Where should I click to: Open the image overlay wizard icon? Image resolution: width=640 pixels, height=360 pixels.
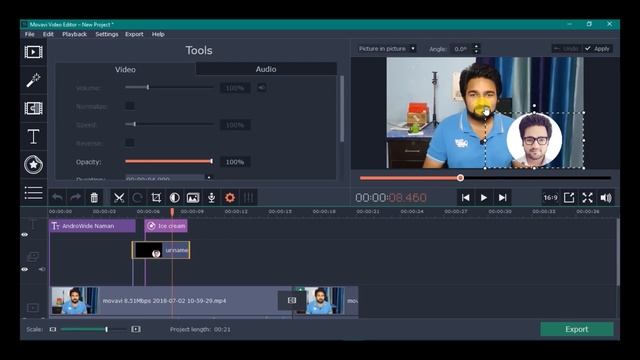[x=193, y=198]
